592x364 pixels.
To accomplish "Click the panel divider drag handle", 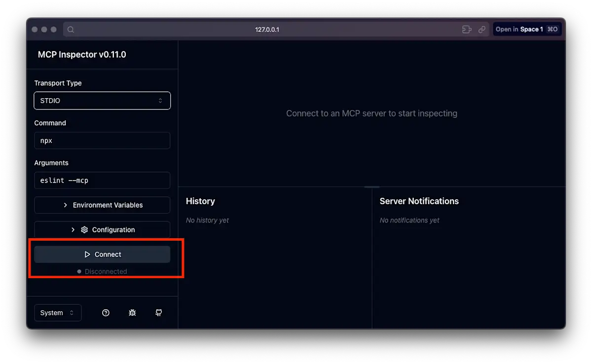I will pos(371,187).
